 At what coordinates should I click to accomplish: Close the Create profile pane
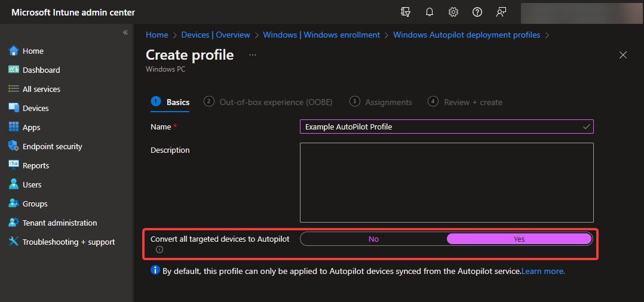click(x=623, y=55)
